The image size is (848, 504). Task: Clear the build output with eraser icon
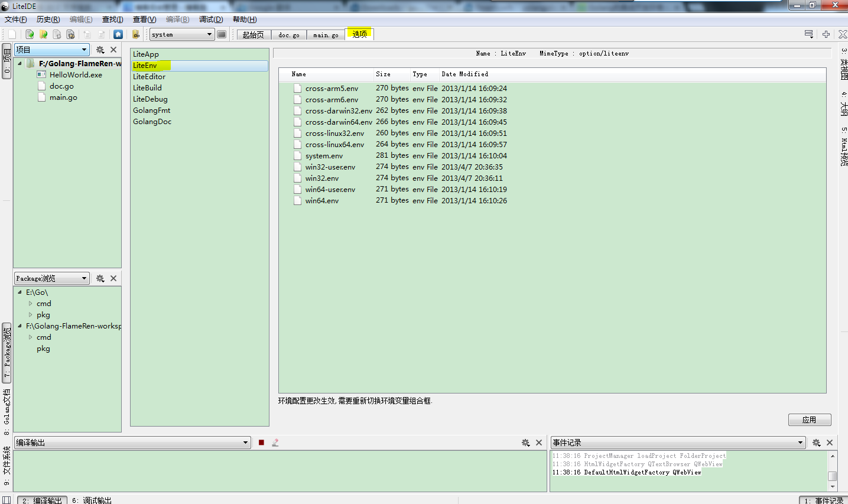click(275, 443)
